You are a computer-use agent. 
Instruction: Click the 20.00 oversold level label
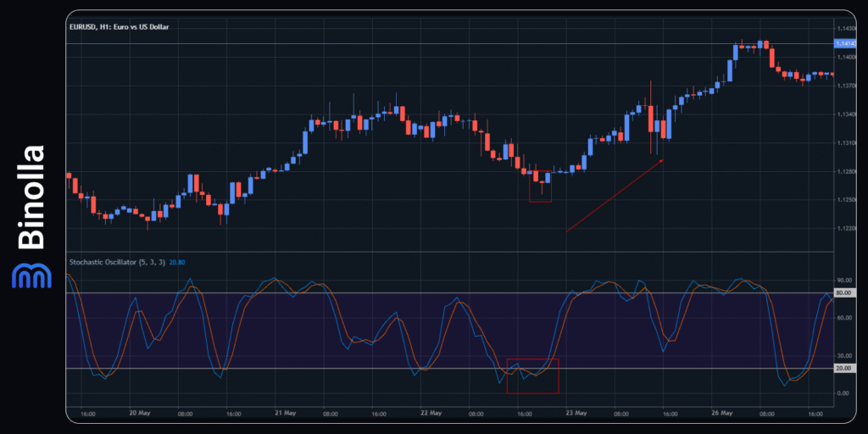(844, 368)
